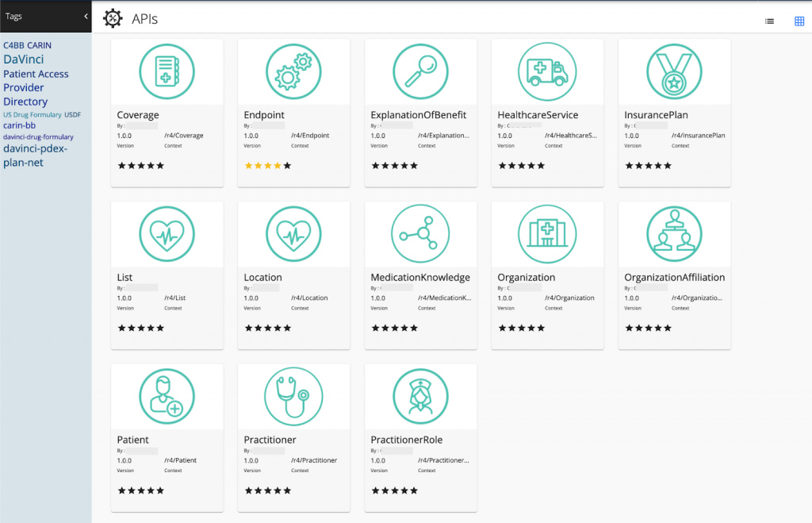The height and width of the screenshot is (523, 812).
Task: Open the Organization hospital icon
Action: 547,234
